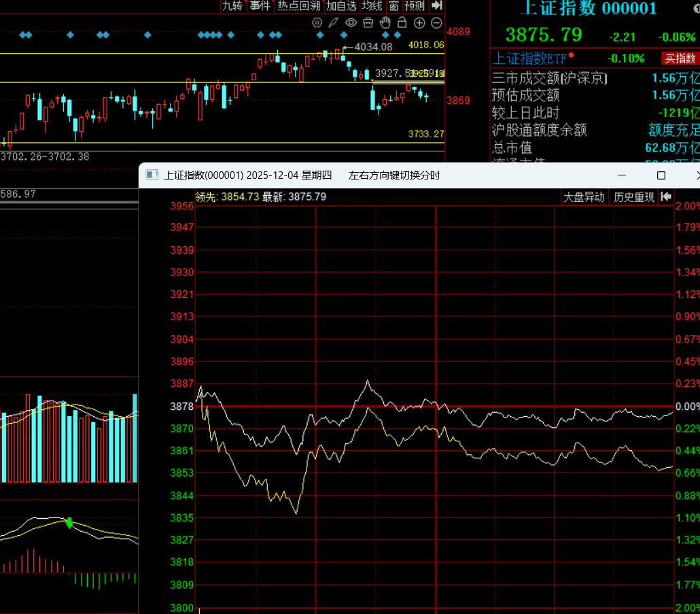The width and height of the screenshot is (700, 614).
Task: Click 热点回溯 button
Action: click(298, 6)
